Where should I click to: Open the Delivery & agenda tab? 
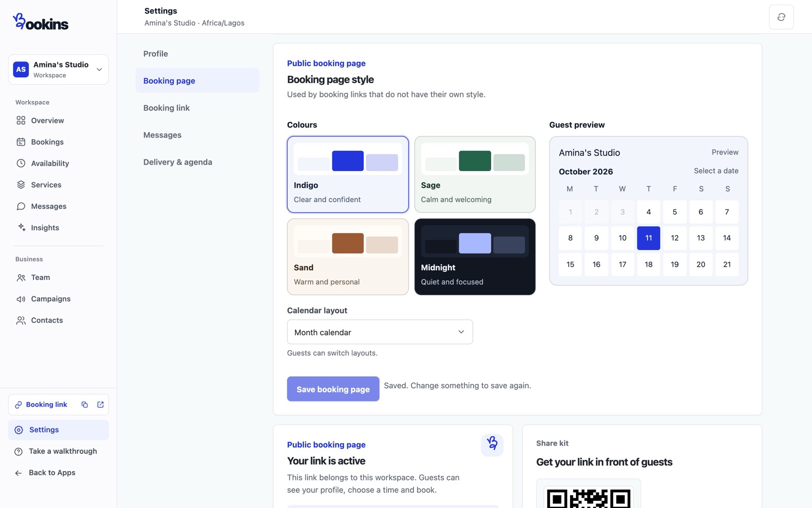197,162
